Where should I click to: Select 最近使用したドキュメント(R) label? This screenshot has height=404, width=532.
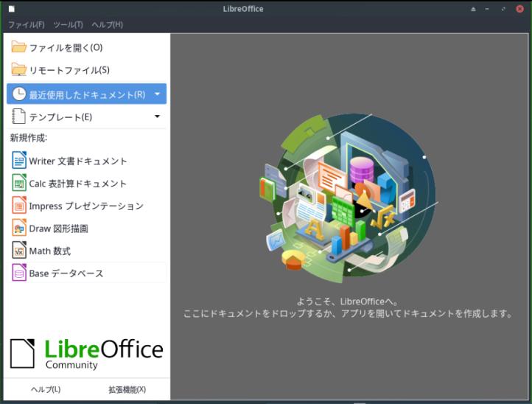pos(87,94)
